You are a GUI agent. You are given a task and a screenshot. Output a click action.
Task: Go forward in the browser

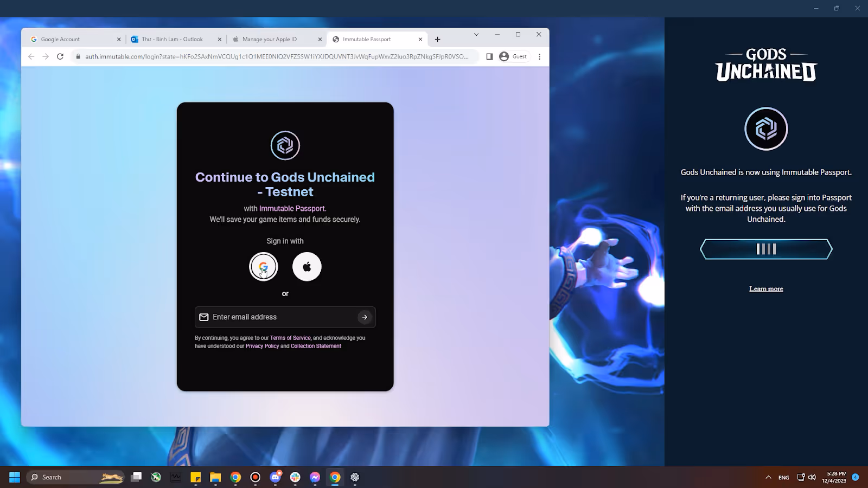(x=46, y=56)
